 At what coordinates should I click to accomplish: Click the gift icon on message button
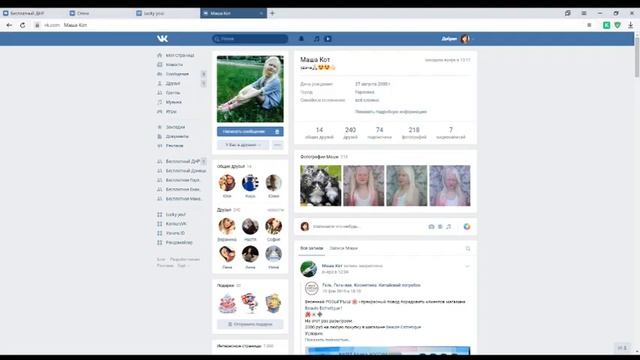pos(277,132)
